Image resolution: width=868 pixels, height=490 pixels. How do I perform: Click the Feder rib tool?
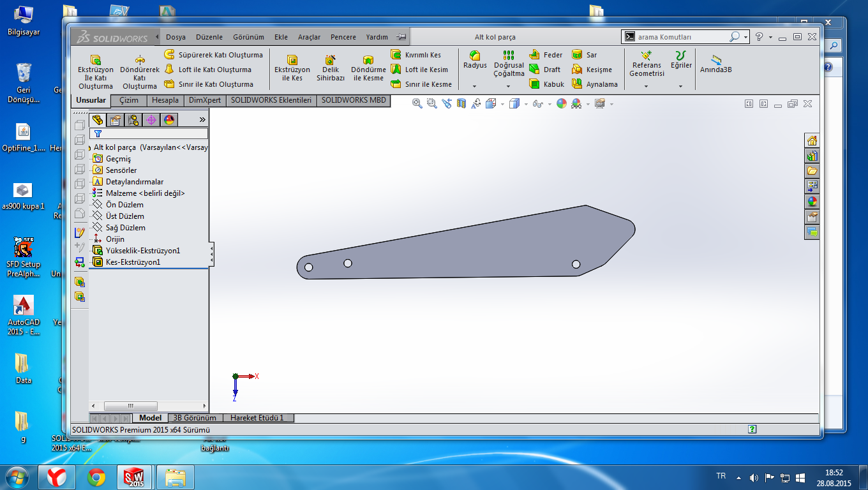click(x=546, y=55)
